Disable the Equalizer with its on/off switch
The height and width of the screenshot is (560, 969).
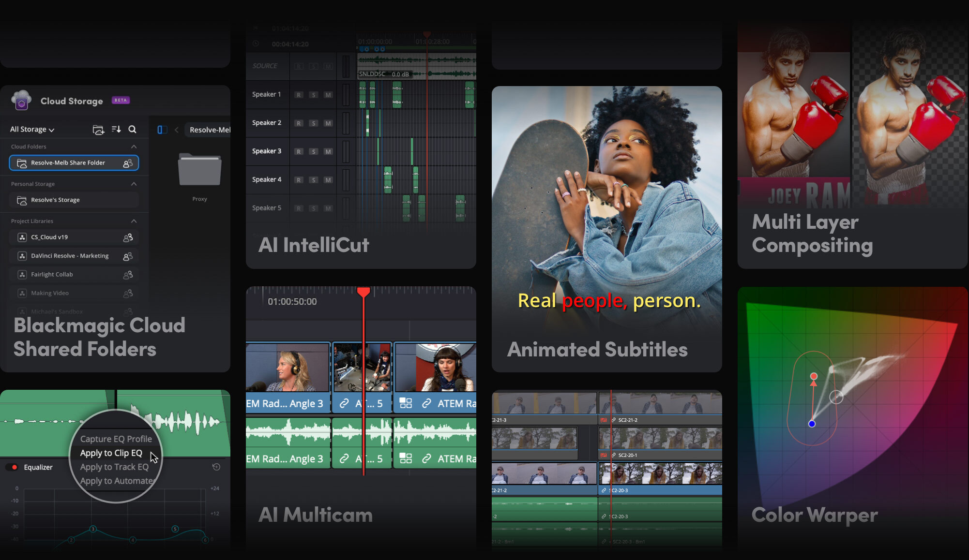coord(12,467)
